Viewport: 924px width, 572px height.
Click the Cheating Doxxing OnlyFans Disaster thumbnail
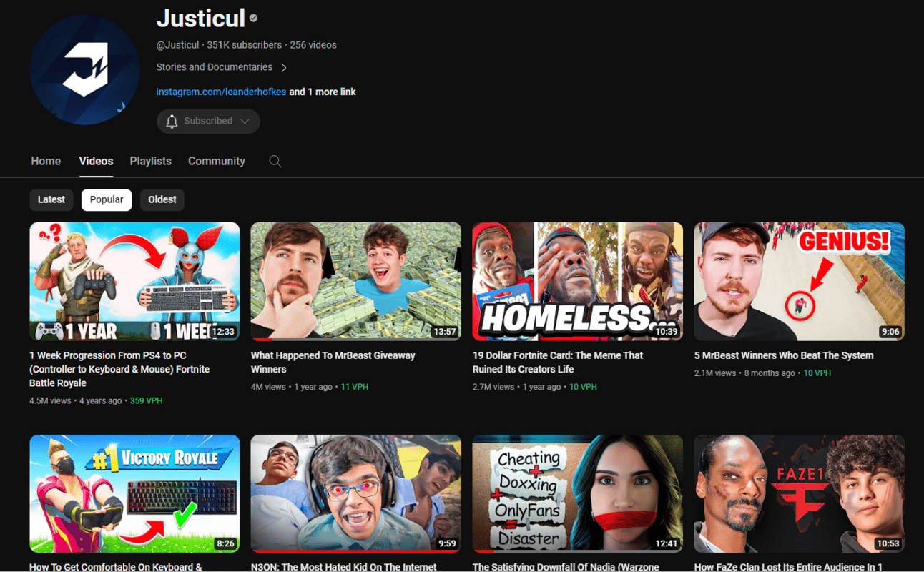coord(577,493)
